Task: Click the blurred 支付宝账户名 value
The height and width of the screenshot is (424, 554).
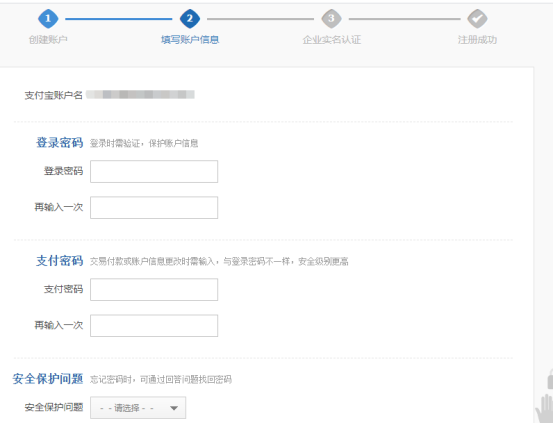Action: (140, 94)
